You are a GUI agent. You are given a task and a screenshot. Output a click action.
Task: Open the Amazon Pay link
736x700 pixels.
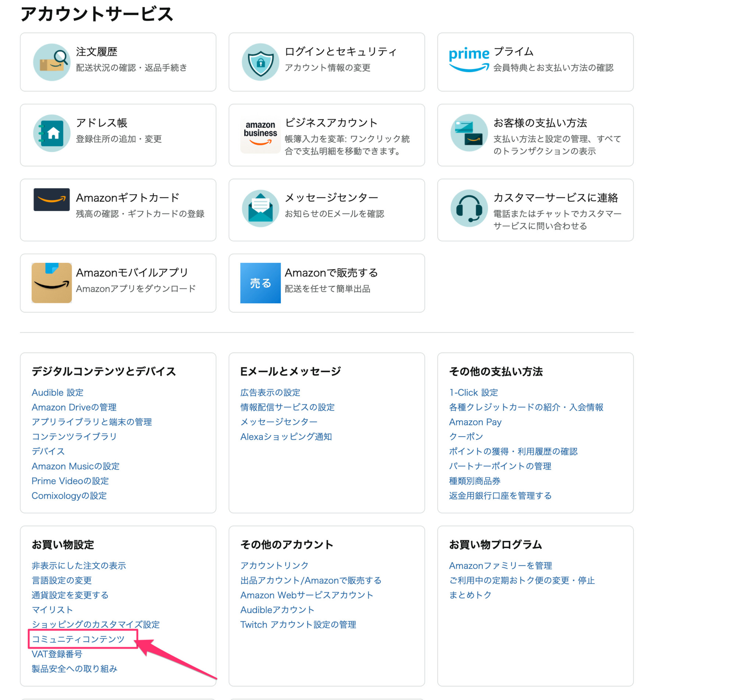click(475, 422)
